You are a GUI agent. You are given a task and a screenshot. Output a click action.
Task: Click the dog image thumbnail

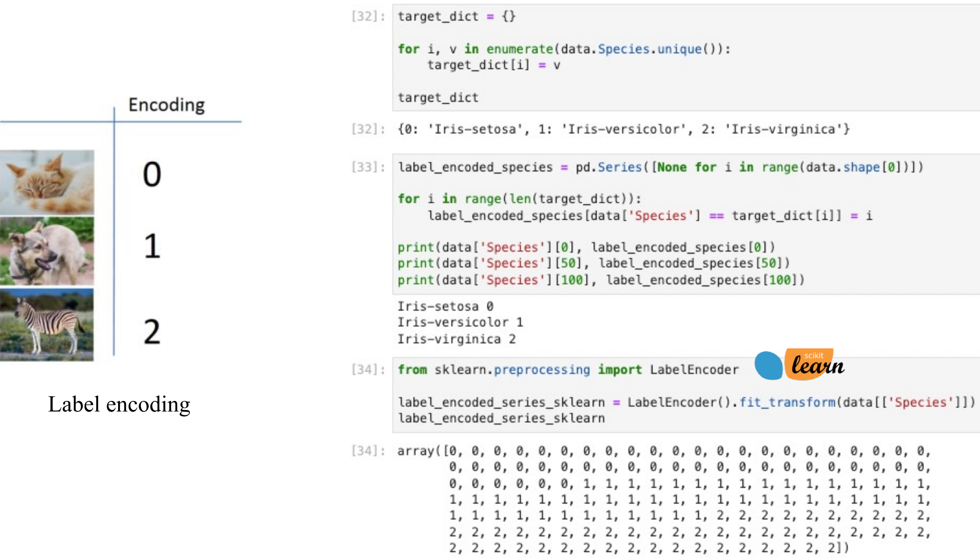click(47, 252)
